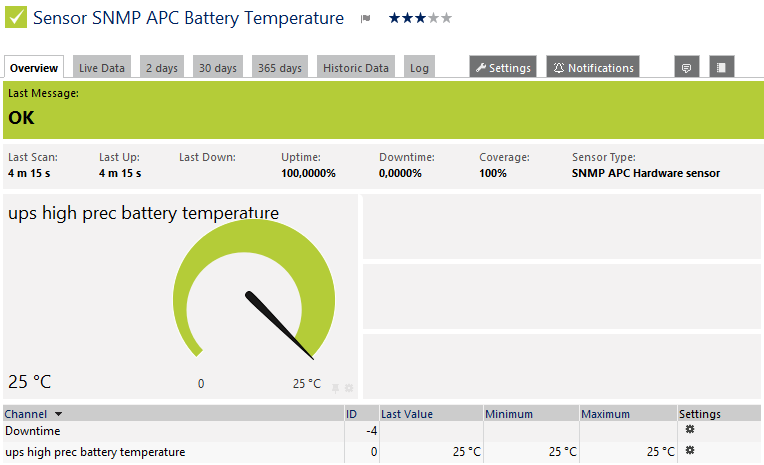
Task: Click the small gear icon under gauge
Action: pos(349,387)
